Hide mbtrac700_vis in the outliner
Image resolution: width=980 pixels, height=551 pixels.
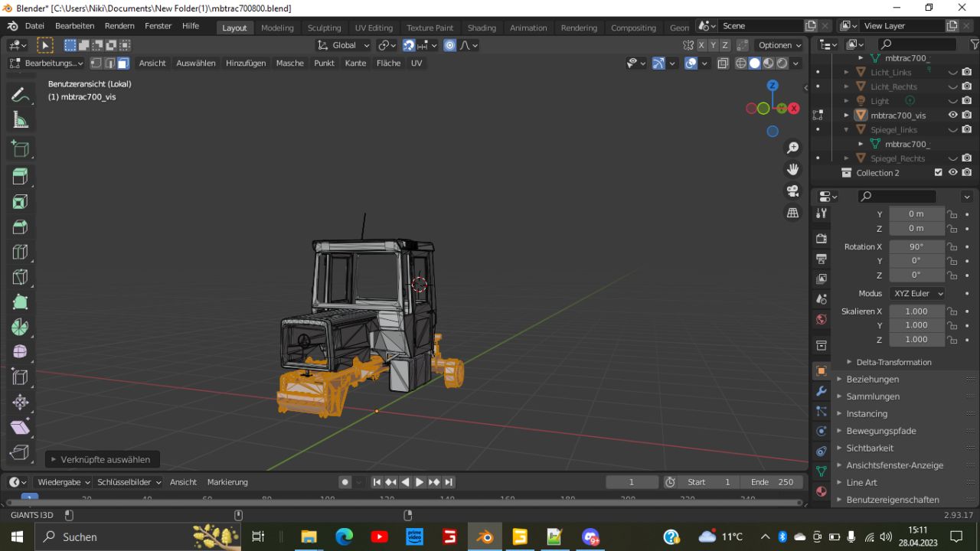(953, 115)
